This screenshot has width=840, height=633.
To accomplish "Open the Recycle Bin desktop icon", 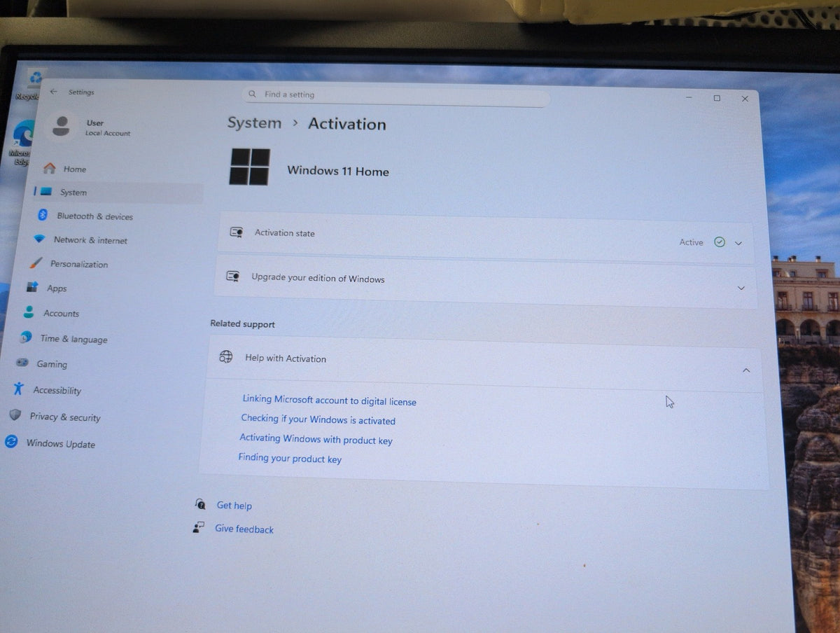I will pos(34,83).
